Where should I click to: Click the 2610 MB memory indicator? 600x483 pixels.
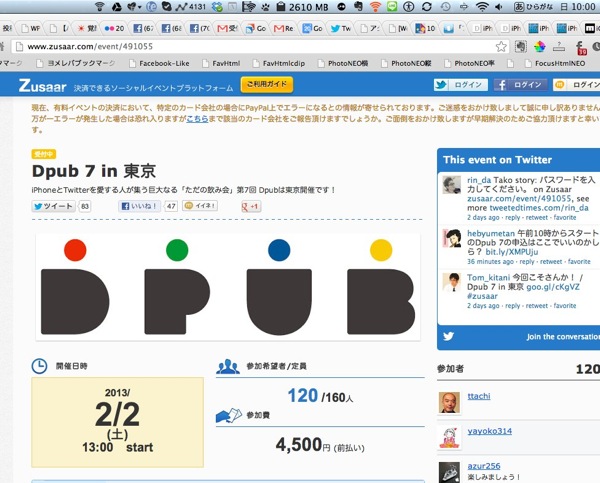click(300, 7)
